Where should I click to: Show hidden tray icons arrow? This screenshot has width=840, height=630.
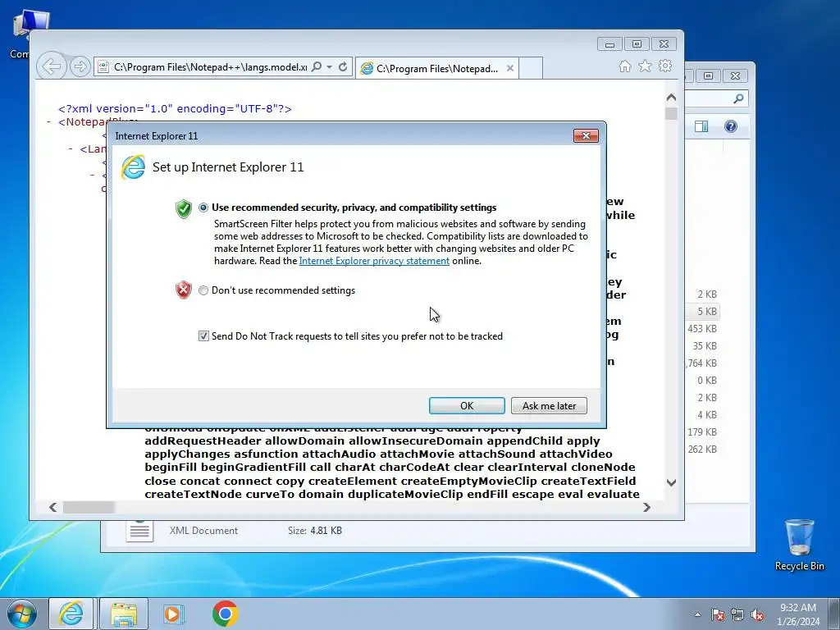pos(697,614)
